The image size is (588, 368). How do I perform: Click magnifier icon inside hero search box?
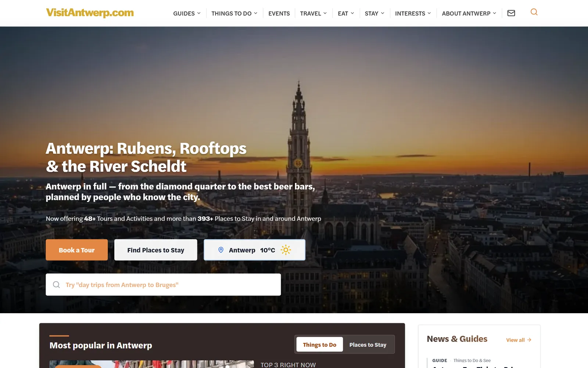(56, 284)
